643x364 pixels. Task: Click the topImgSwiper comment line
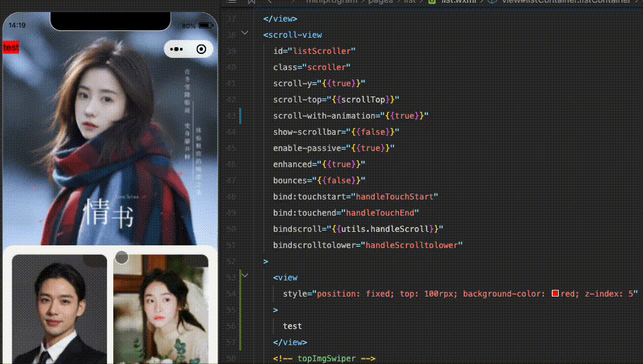coord(324,358)
